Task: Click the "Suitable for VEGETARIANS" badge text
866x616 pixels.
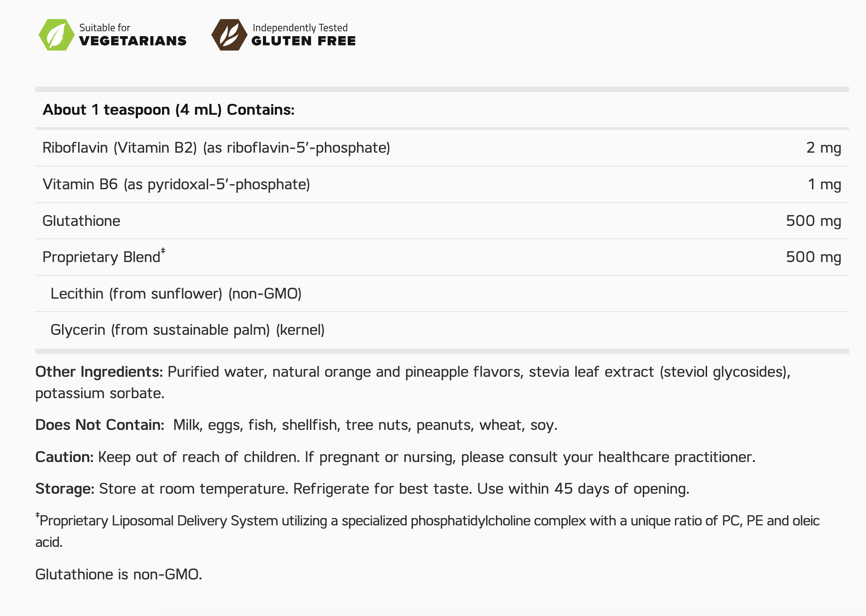Action: [133, 35]
